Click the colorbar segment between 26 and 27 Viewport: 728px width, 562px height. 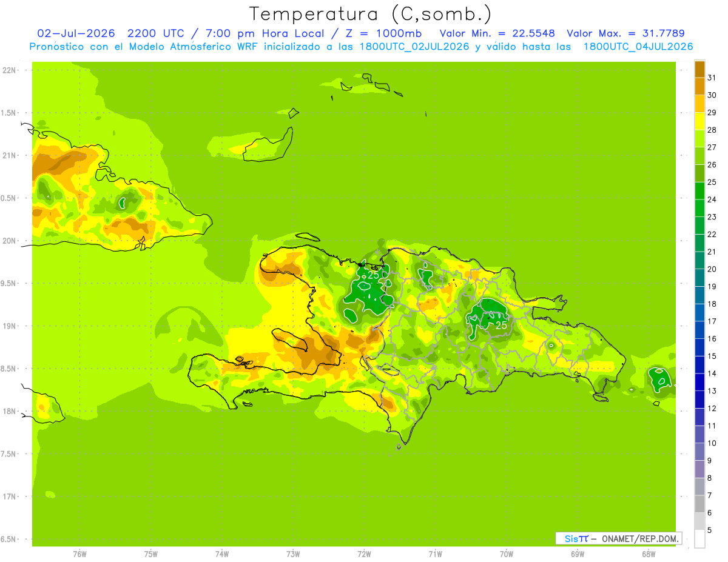(699, 156)
